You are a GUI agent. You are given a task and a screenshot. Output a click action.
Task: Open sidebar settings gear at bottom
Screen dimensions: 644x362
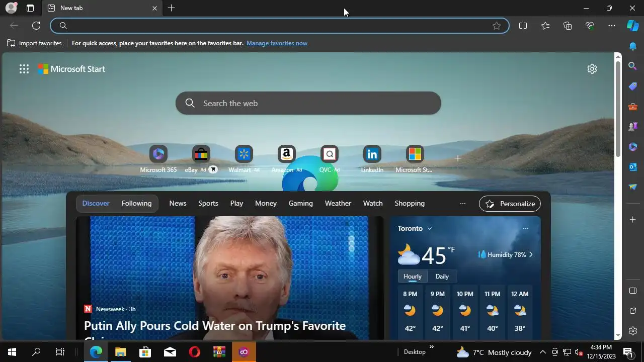tap(633, 331)
